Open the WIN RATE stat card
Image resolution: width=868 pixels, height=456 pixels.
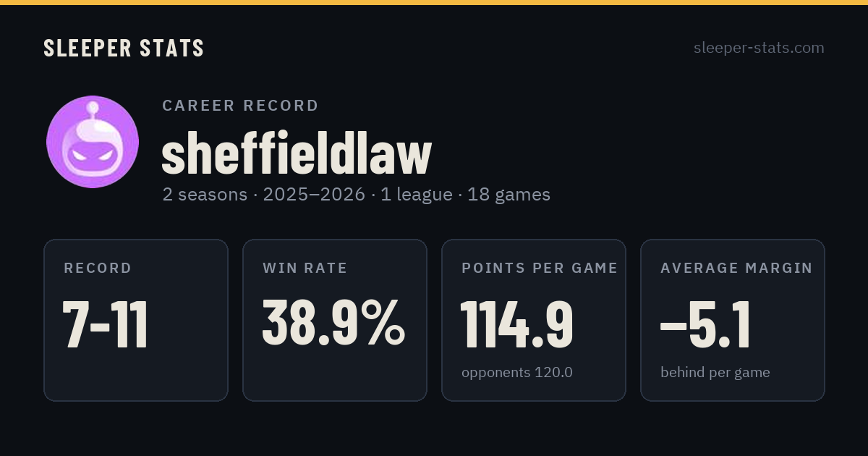pyautogui.click(x=335, y=320)
